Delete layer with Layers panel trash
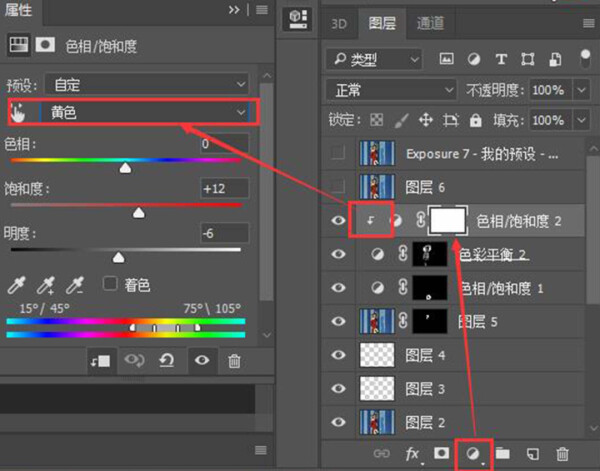 pyautogui.click(x=562, y=454)
